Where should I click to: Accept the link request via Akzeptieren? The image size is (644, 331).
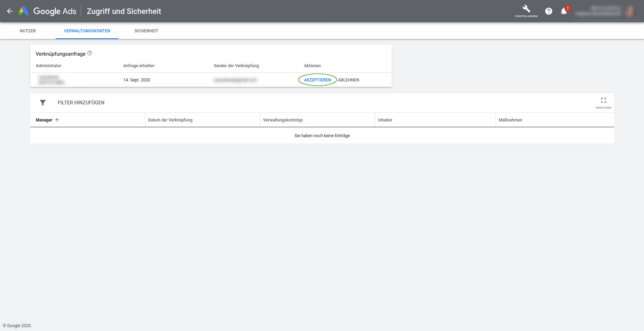pos(317,80)
